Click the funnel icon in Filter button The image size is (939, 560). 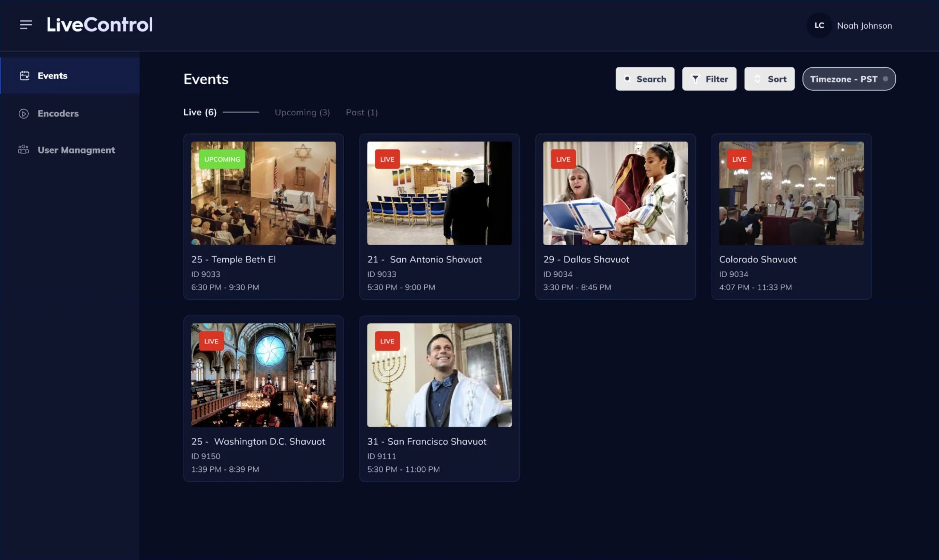[695, 79]
